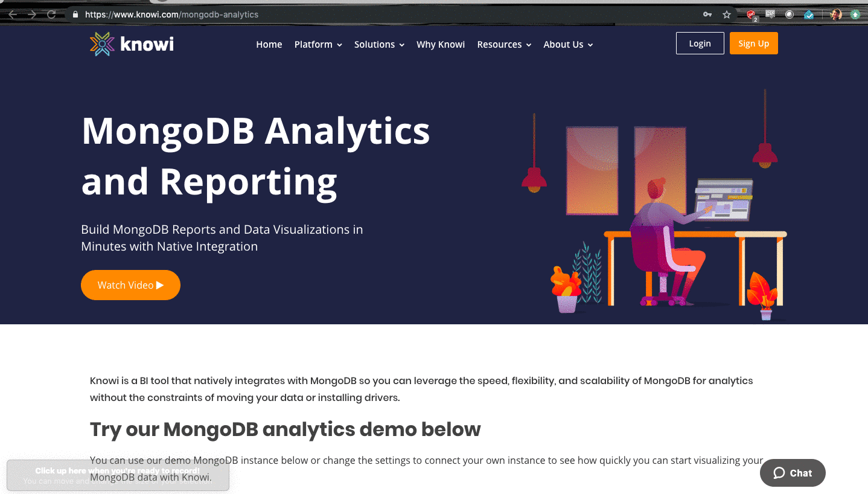Click the MongoDB Analytics and Reporting heading

point(256,156)
